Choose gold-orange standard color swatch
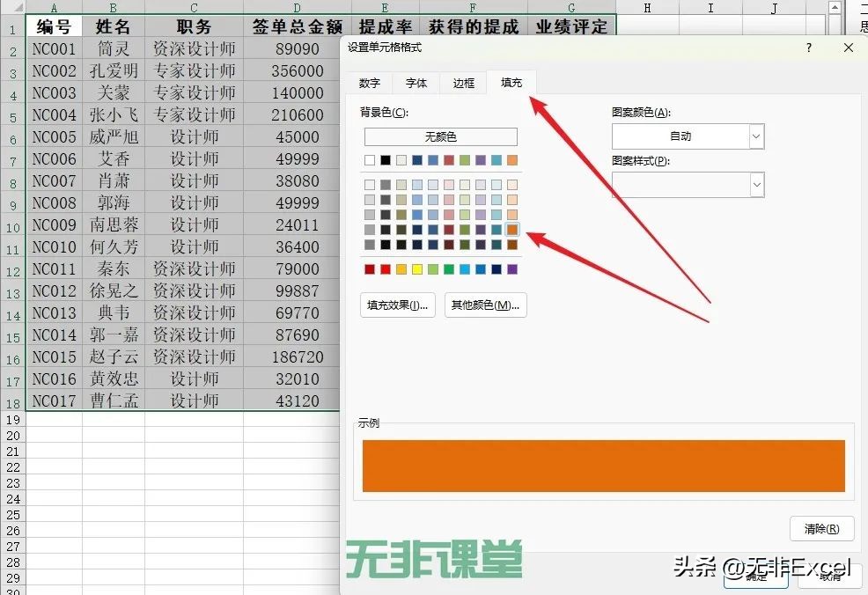This screenshot has height=595, width=868. tap(401, 269)
